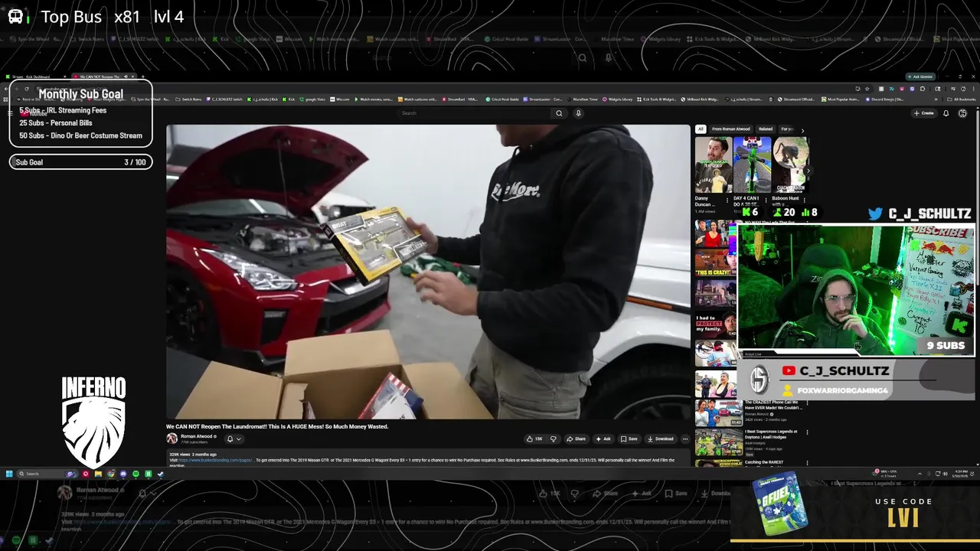The width and height of the screenshot is (980, 551).
Task: Click the Ask Gemini button
Action: (919, 77)
